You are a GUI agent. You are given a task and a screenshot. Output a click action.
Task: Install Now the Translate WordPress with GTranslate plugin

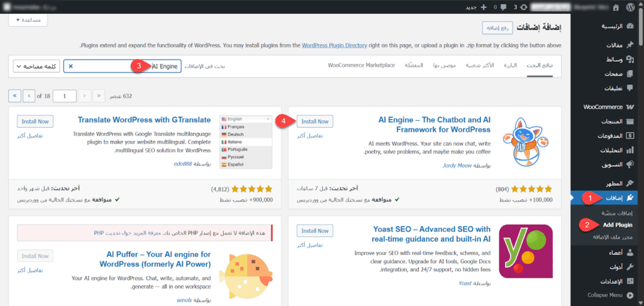tap(35, 122)
